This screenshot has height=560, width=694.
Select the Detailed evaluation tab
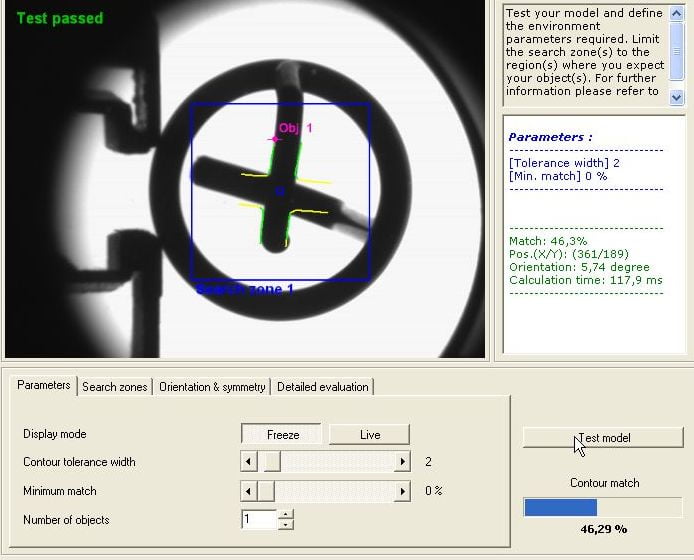[x=322, y=387]
